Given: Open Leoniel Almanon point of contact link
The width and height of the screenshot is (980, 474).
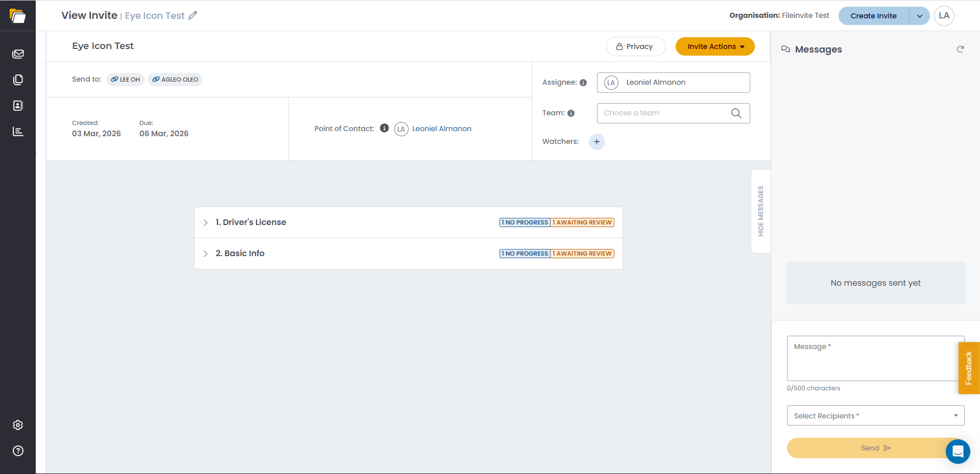Looking at the screenshot, I should coord(441,129).
